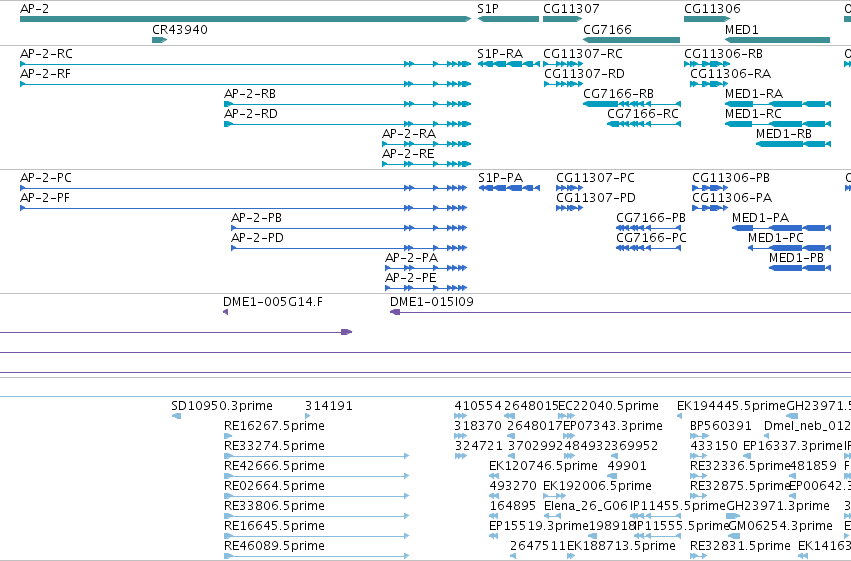Image resolution: width=851 pixels, height=561 pixels.
Task: Select protein CG7166-PB
Action: (649, 228)
